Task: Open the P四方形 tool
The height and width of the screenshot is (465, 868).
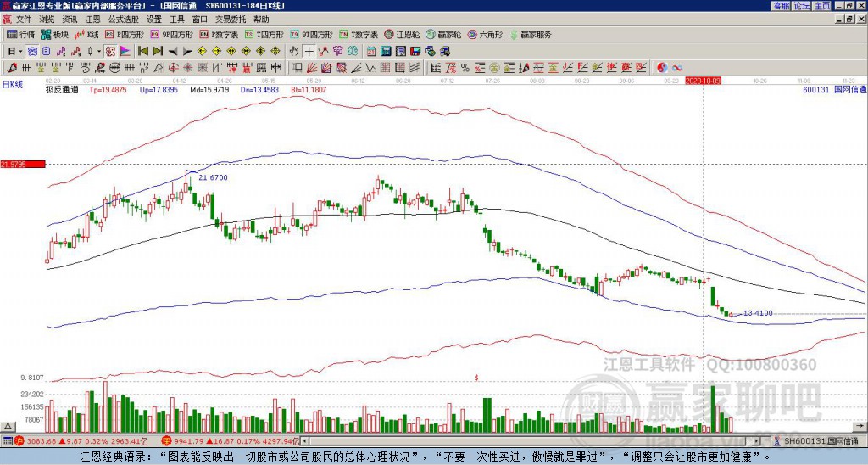Action: point(125,34)
